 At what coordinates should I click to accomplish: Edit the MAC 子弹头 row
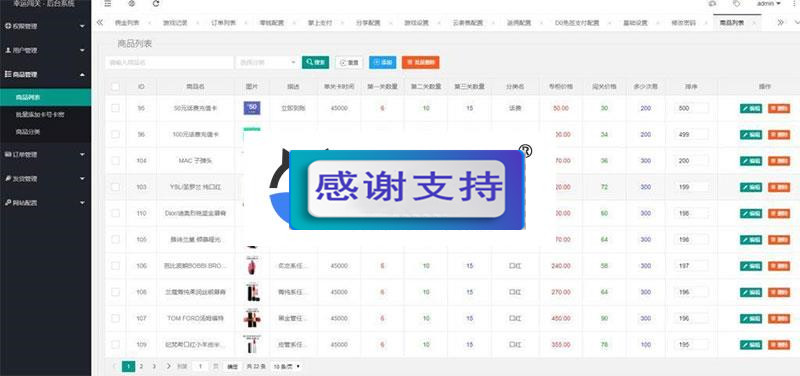click(x=751, y=161)
